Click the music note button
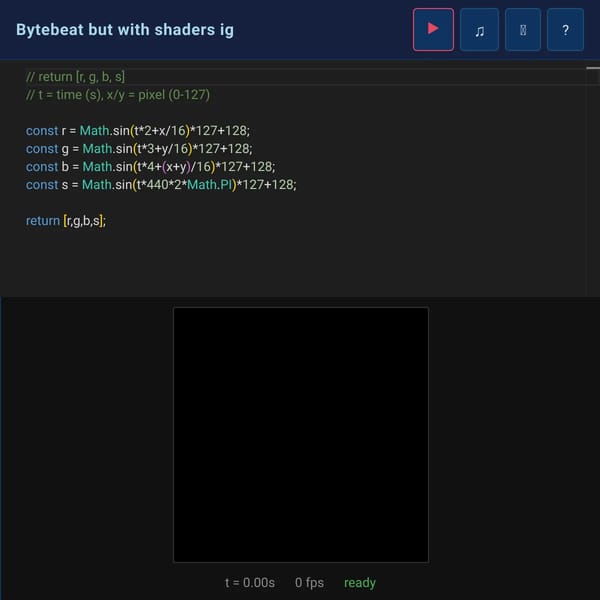Screen dimensions: 600x600 pyautogui.click(x=479, y=29)
